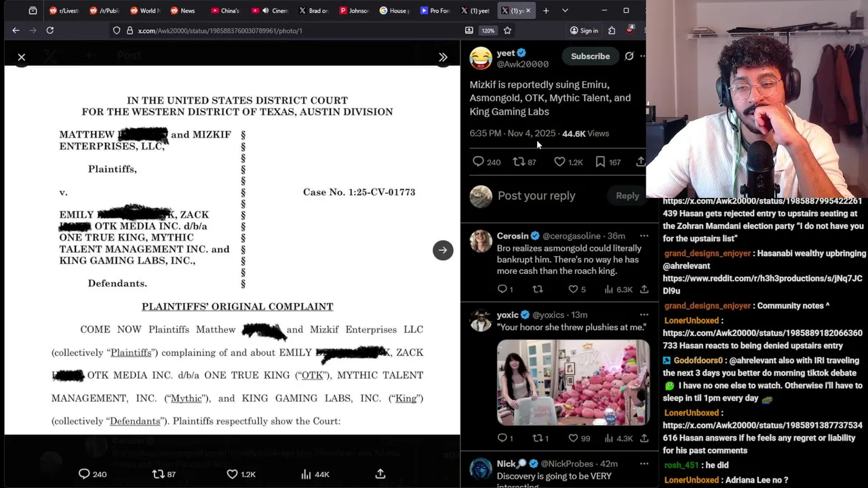The height and width of the screenshot is (488, 868).
Task: Open more options on Nick's comment
Action: 644,464
